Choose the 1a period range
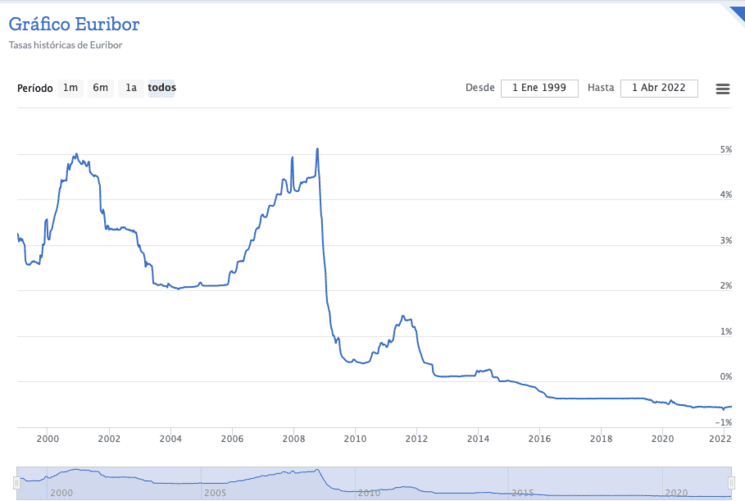Image resolution: width=745 pixels, height=501 pixels. tap(130, 88)
